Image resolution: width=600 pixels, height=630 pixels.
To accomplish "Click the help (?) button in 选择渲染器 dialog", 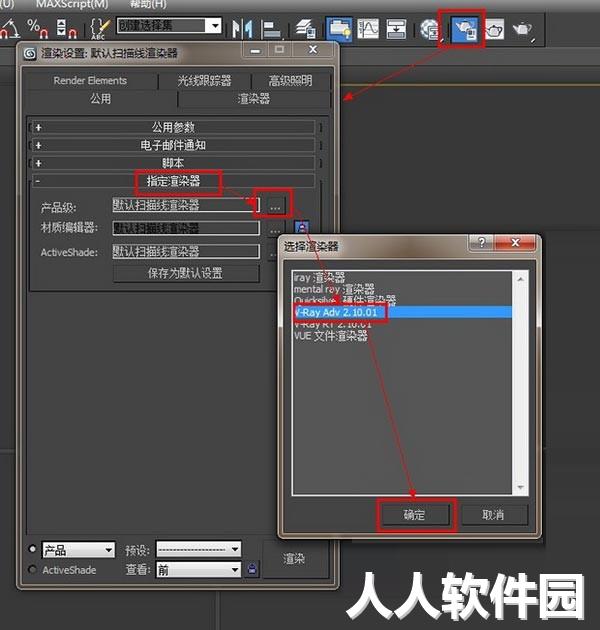I will [x=481, y=242].
